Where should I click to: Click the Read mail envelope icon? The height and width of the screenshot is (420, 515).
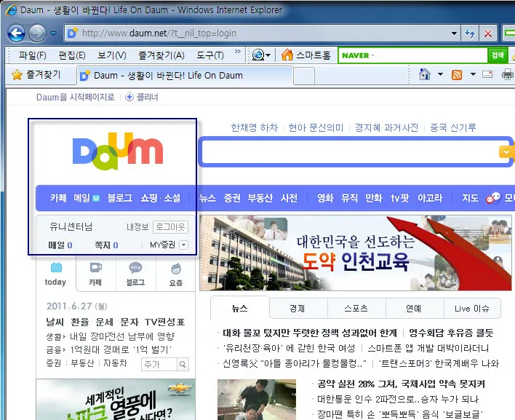click(488, 75)
